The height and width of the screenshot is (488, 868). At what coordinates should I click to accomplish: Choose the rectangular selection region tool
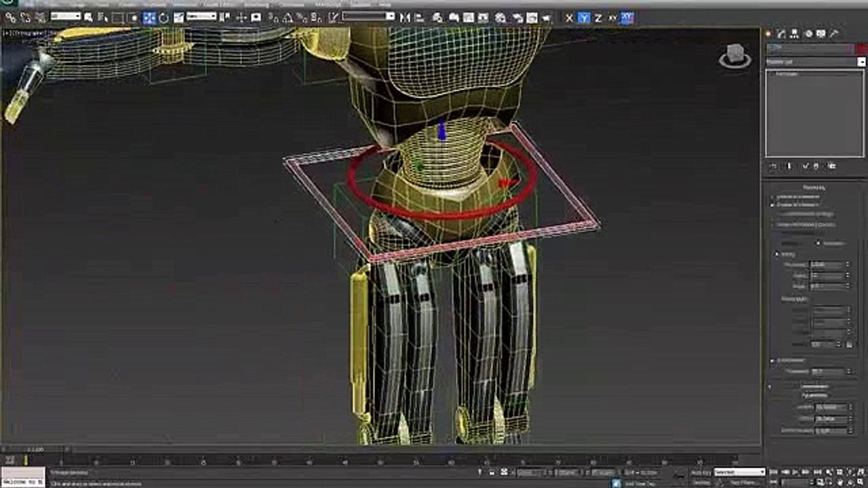coord(117,18)
